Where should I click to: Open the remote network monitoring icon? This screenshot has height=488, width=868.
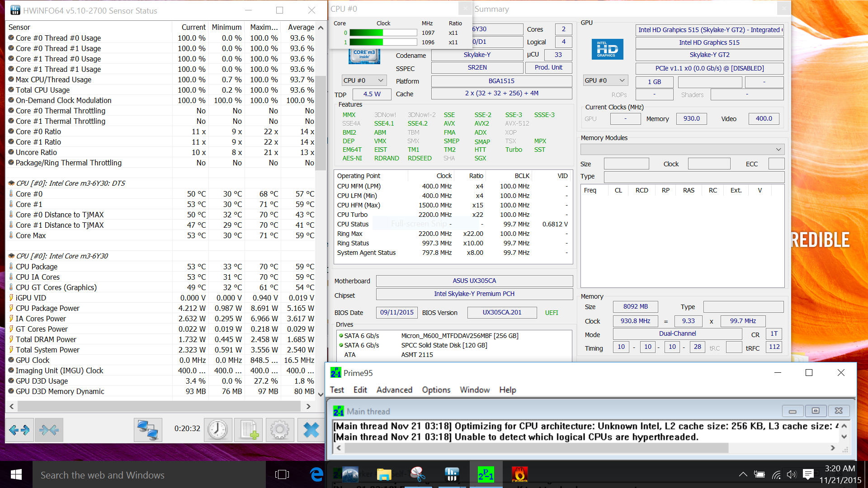[x=148, y=430]
